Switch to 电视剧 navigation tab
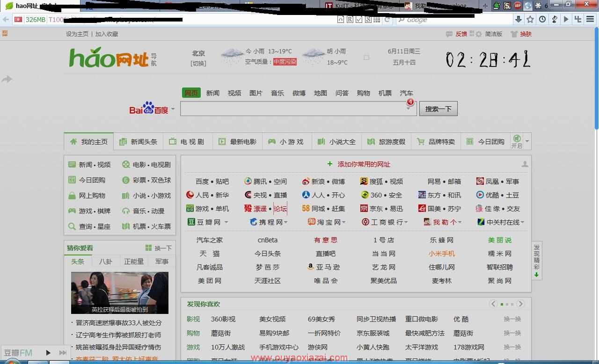Image resolution: width=599 pixels, height=364 pixels. [187, 141]
